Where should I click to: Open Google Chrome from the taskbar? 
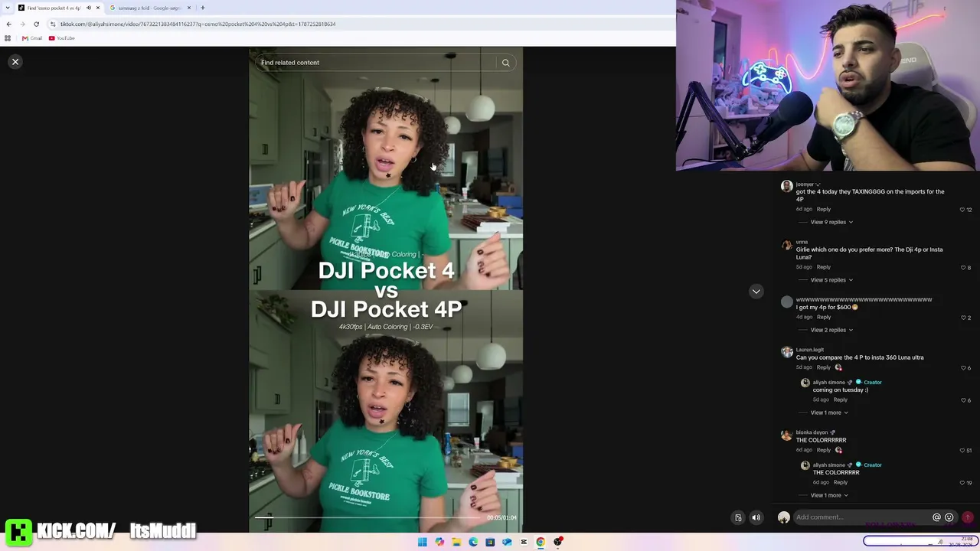coord(541,542)
